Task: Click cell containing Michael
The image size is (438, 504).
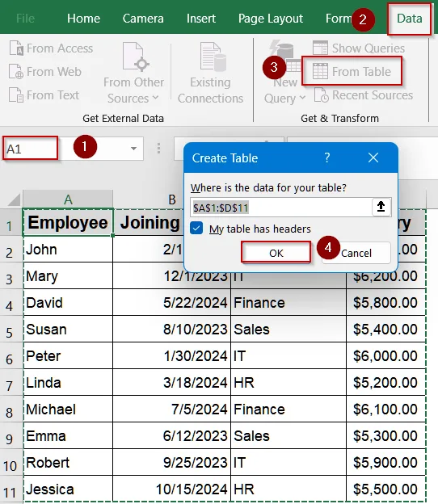Action: click(68, 409)
